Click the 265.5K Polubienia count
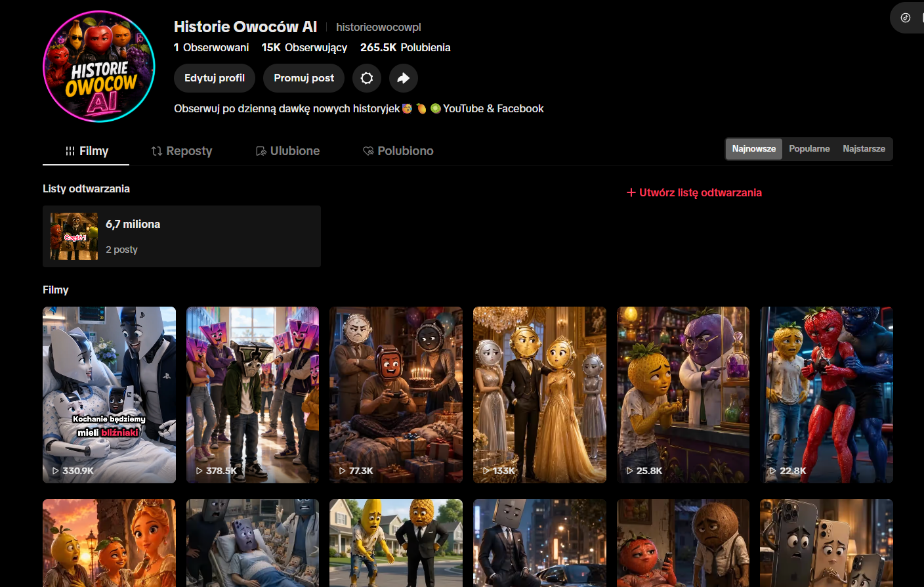Viewport: 924px width, 587px height. pos(406,47)
